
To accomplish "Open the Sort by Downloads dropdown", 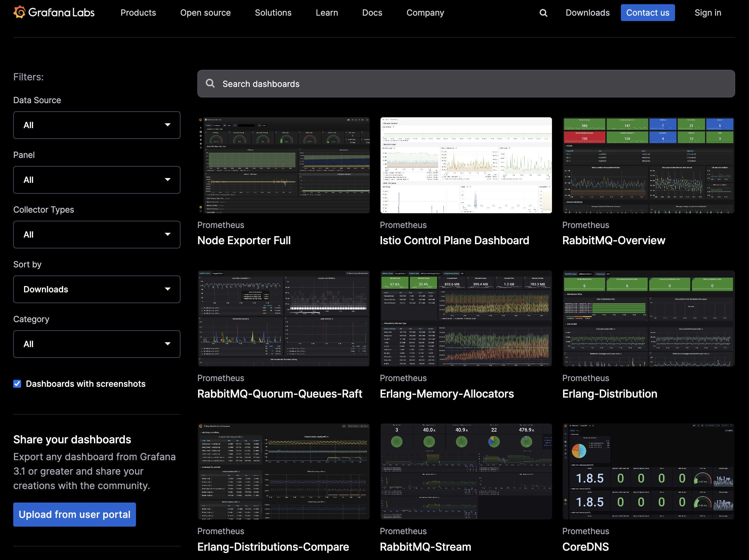I will point(97,289).
